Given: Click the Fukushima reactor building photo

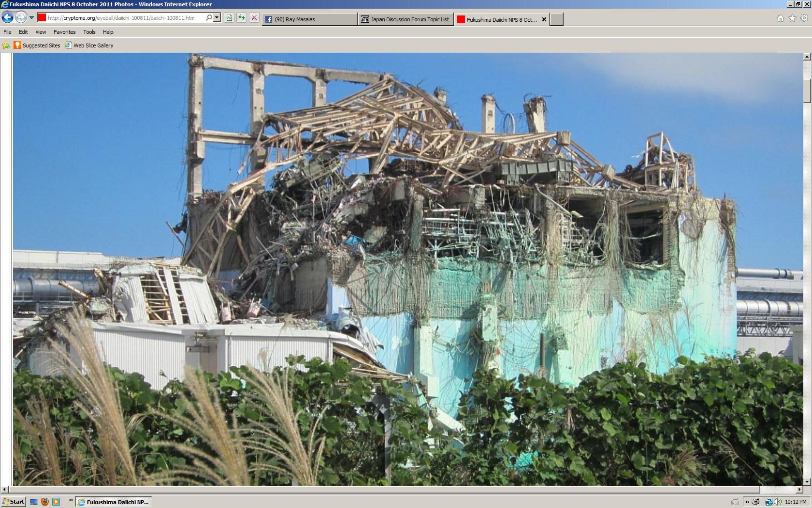Looking at the screenshot, I should click(x=407, y=269).
